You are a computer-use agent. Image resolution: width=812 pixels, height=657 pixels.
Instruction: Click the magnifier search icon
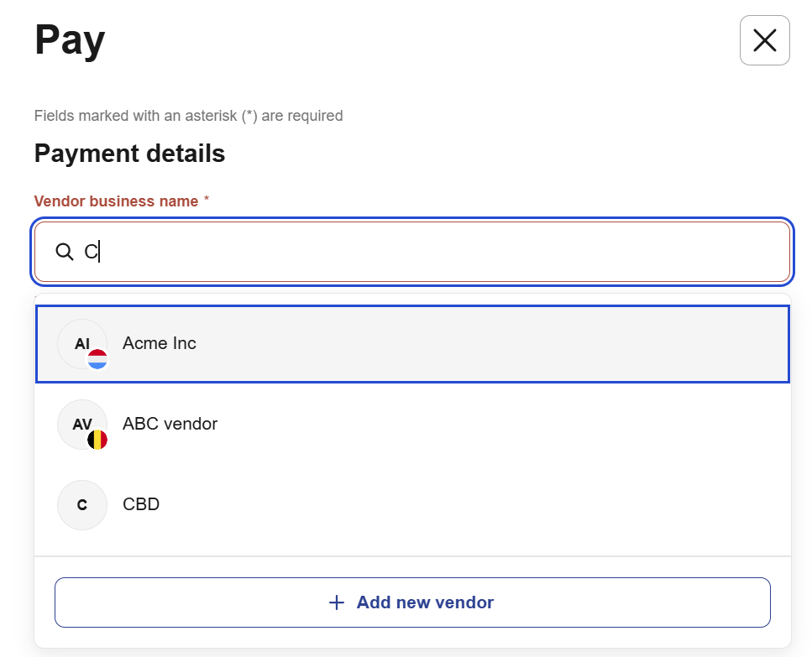65,252
